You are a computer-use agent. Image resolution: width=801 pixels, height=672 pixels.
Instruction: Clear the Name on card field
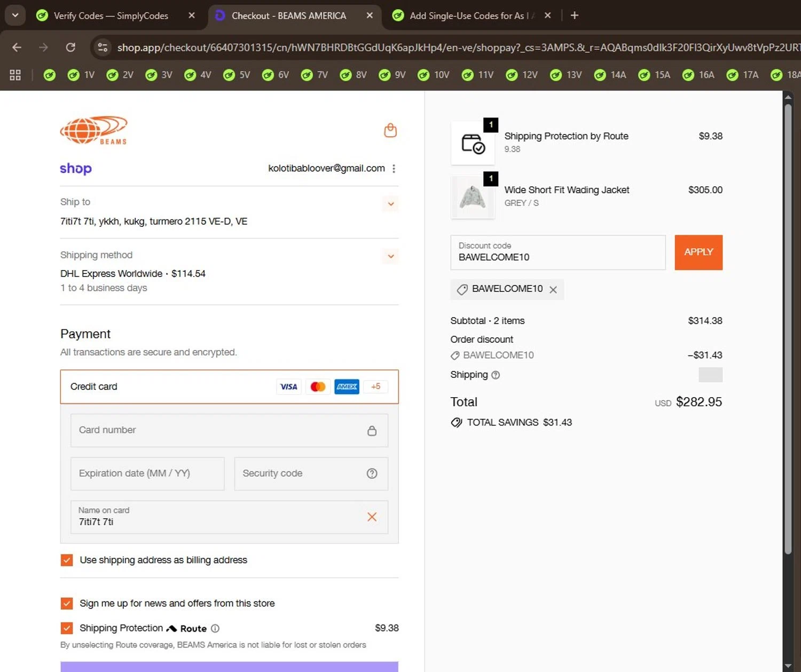coord(372,517)
